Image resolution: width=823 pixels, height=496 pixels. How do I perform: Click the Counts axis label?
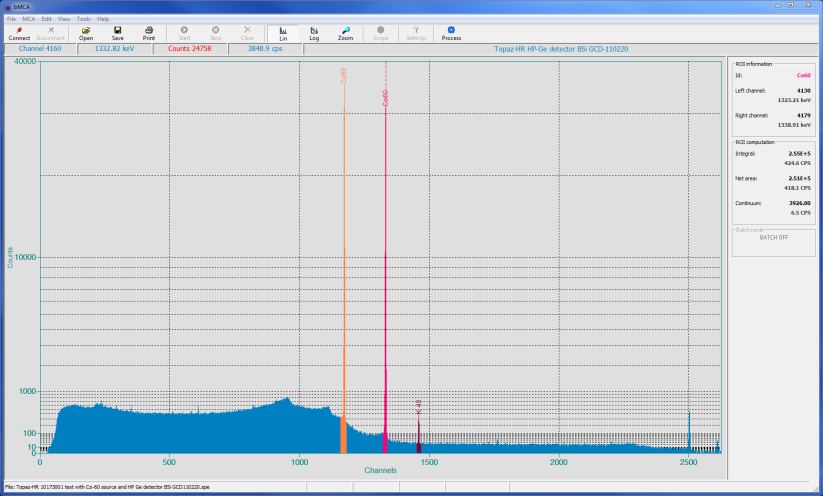tap(10, 258)
